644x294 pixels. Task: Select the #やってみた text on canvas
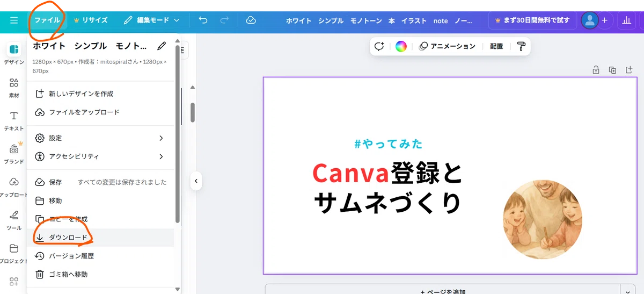click(389, 144)
